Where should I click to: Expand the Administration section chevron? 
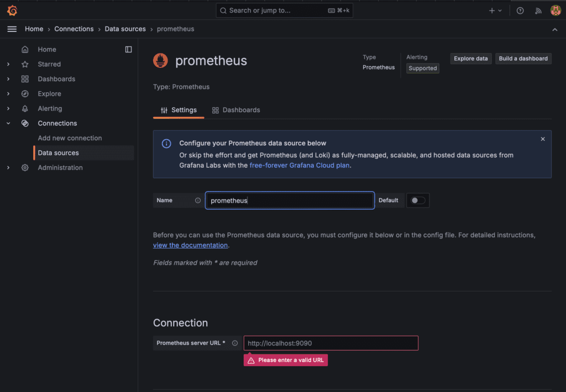(x=8, y=168)
